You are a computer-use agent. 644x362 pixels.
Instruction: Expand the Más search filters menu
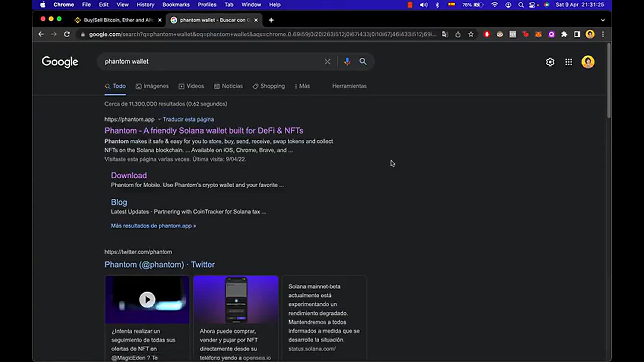[x=302, y=86]
